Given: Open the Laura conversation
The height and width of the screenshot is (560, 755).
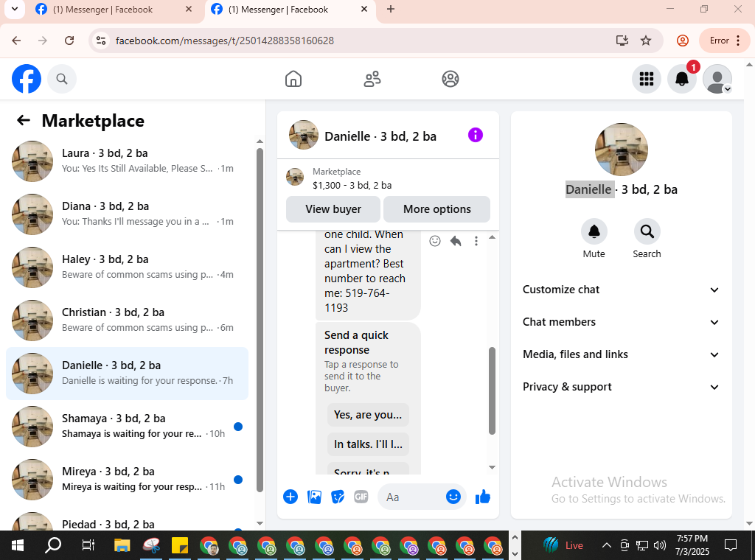Looking at the screenshot, I should coord(127,161).
